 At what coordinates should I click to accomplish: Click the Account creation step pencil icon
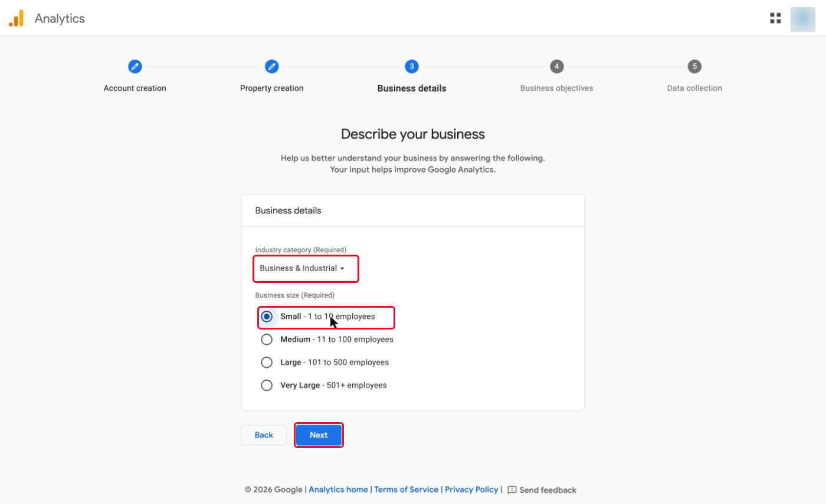[135, 67]
